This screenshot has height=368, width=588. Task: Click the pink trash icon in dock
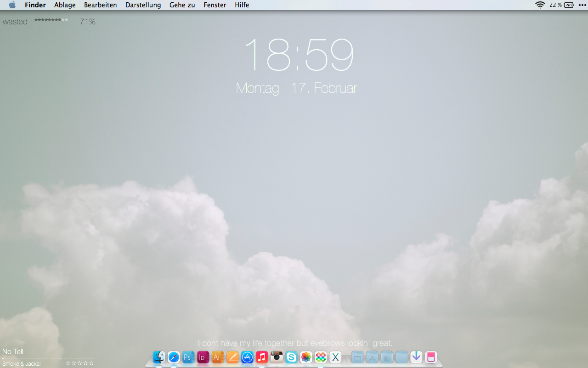tap(431, 357)
